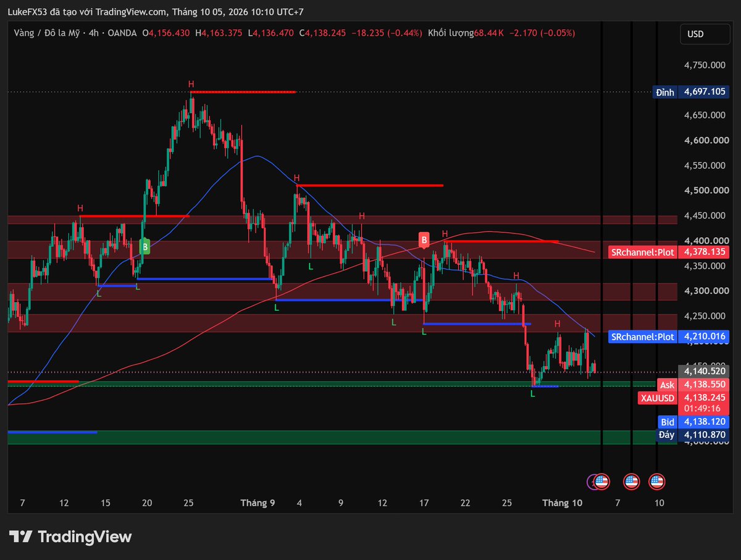Click the OANDA source in the legend
Viewport: 741px width, 560px height.
click(122, 33)
